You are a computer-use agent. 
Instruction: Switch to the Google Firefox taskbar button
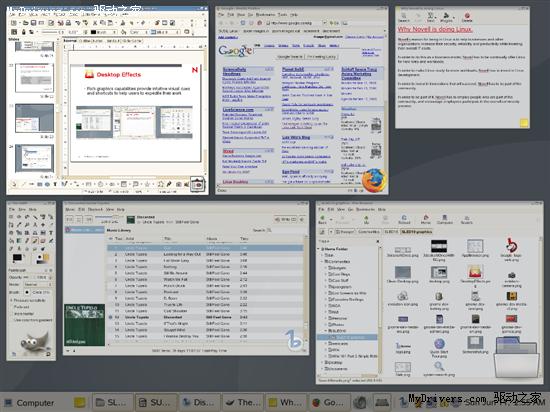click(330, 403)
